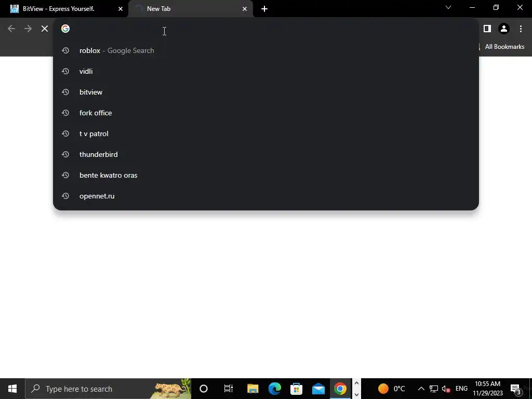Viewport: 532px width, 399px height.
Task: Select the New Tab tab
Action: [x=191, y=9]
